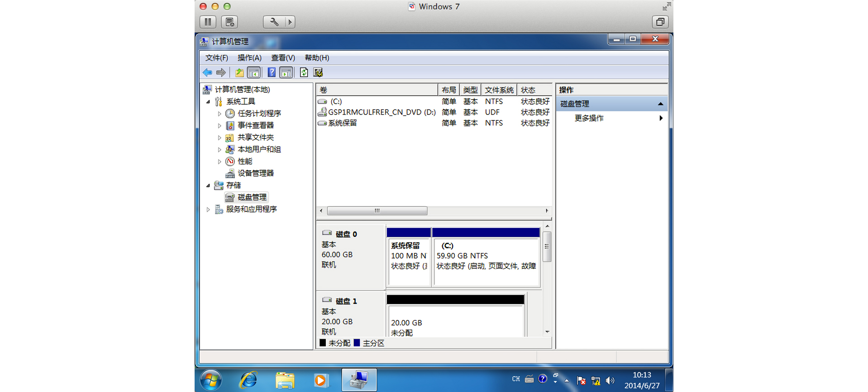Open Windows Media Player from taskbar
The width and height of the screenshot is (868, 392).
tap(320, 380)
